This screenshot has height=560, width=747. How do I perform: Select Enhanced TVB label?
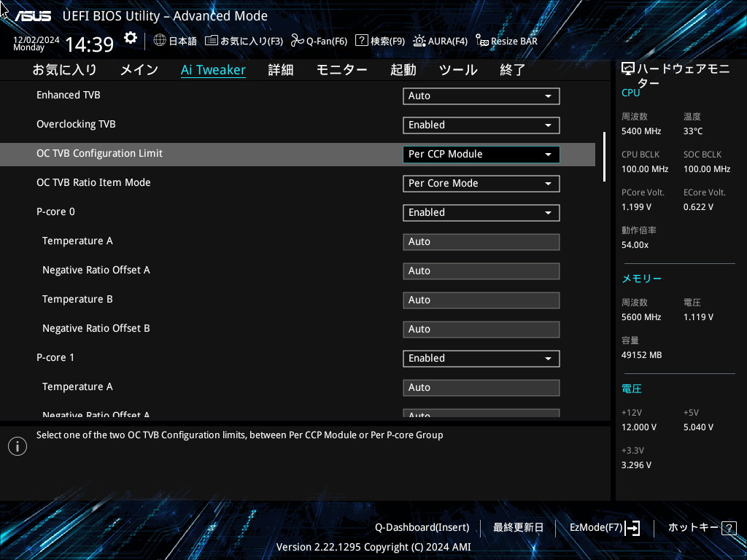[69, 95]
